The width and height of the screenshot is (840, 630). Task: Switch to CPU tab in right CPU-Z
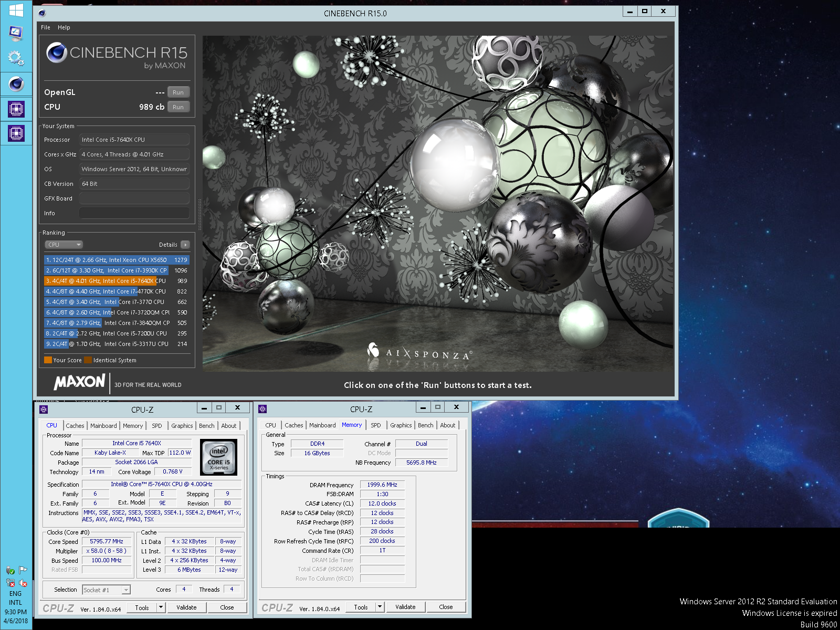pyautogui.click(x=271, y=425)
